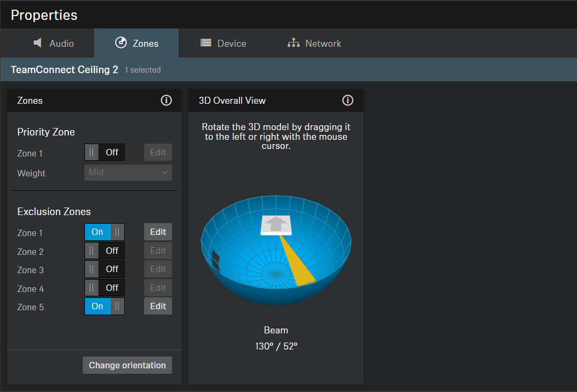Open the Network tab
Viewport: 577px width, 392px height.
[x=315, y=44]
